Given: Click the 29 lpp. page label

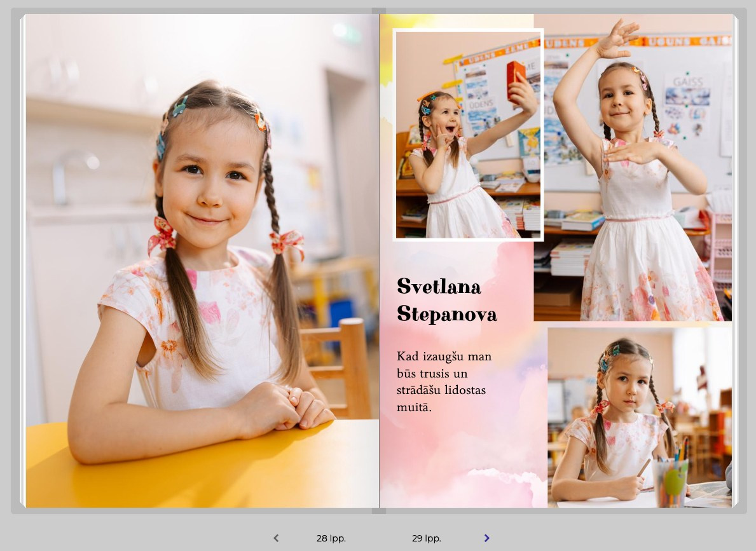Looking at the screenshot, I should [x=426, y=538].
